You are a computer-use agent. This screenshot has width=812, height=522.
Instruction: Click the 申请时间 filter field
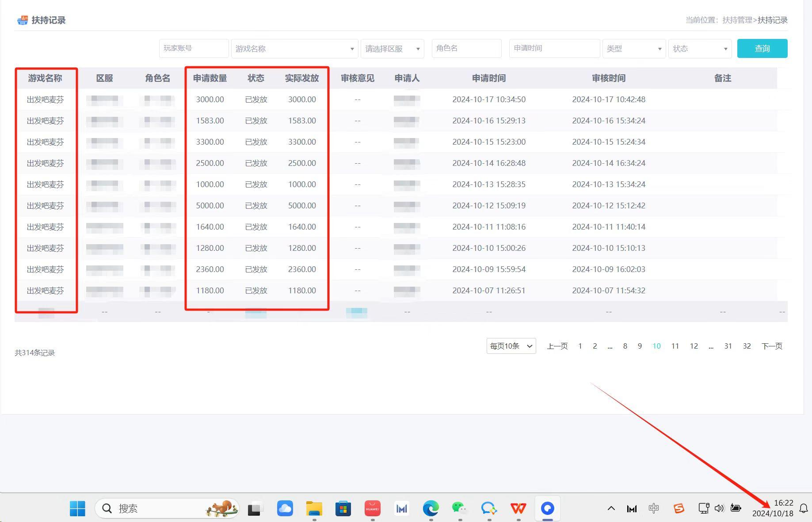tap(555, 48)
